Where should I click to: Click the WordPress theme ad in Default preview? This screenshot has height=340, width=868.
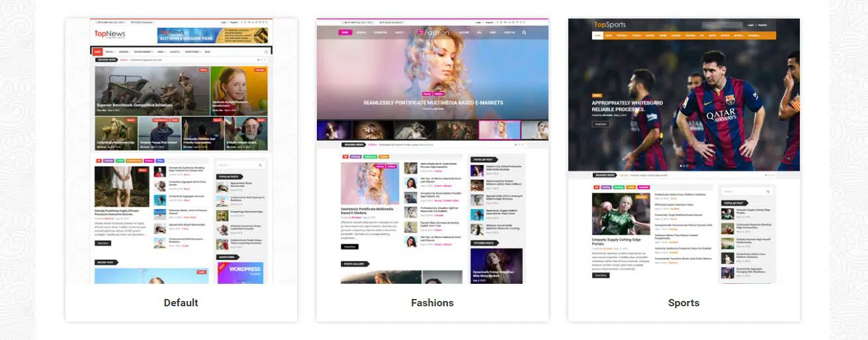240,272
